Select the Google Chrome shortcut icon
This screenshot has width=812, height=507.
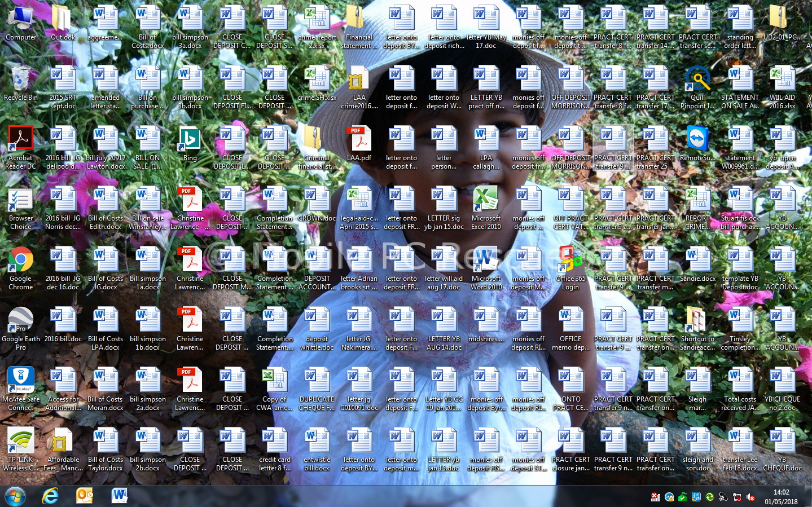click(21, 261)
